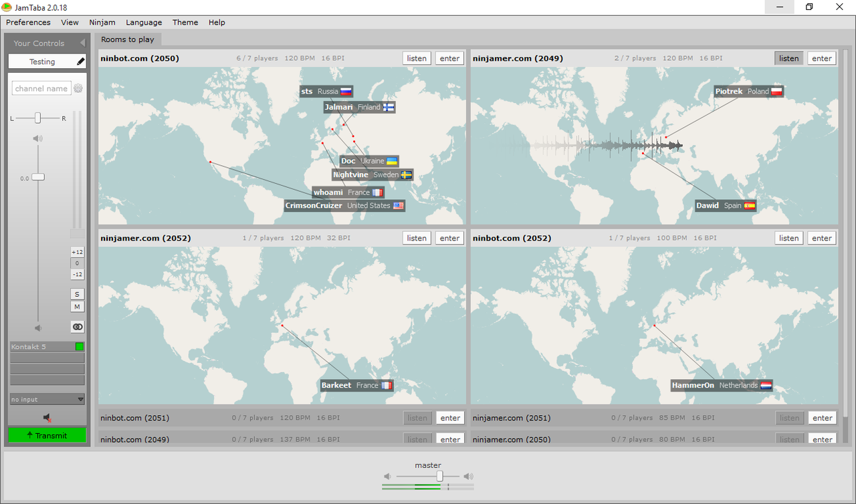Enter the ninbot.com (2051) room

450,418
